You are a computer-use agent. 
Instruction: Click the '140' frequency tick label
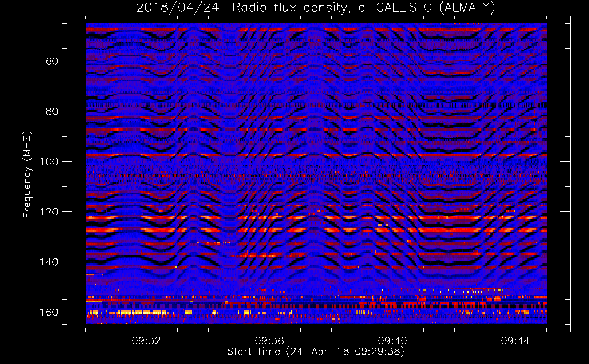tap(49, 262)
